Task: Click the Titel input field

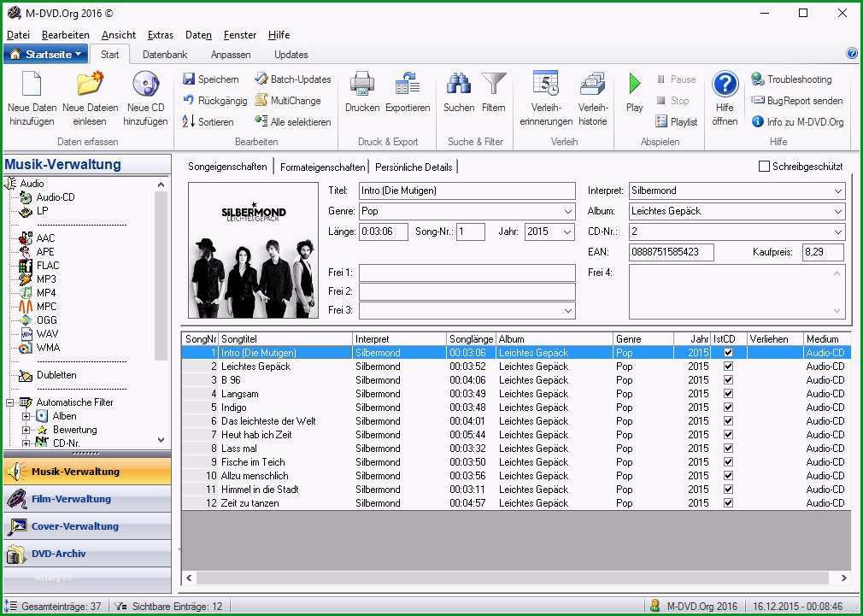Action: pyautogui.click(x=467, y=191)
